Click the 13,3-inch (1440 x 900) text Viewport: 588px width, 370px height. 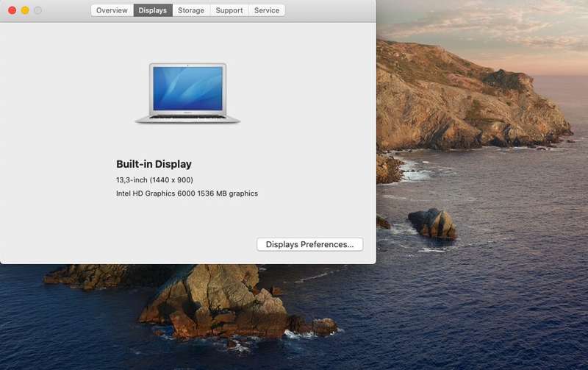click(154, 180)
